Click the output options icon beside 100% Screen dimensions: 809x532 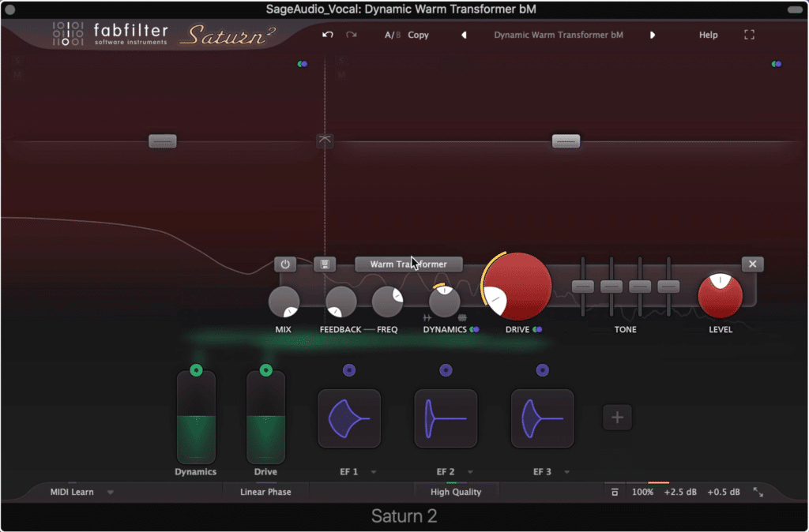click(x=615, y=493)
